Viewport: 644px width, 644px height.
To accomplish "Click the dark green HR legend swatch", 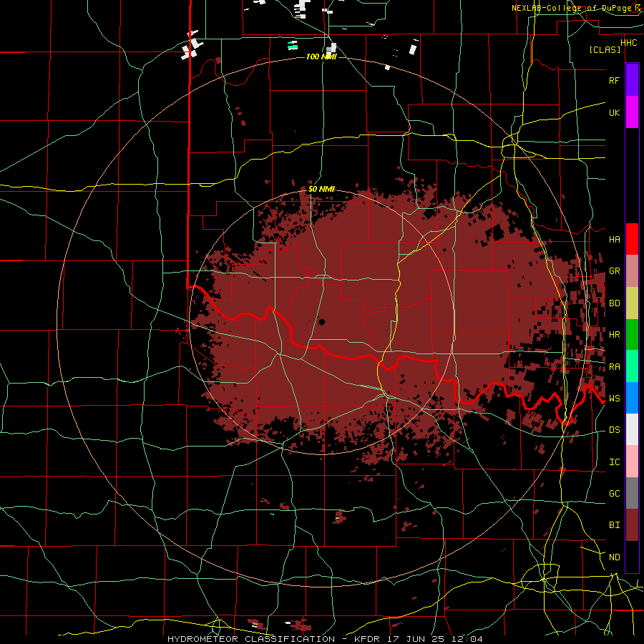I will click(632, 334).
